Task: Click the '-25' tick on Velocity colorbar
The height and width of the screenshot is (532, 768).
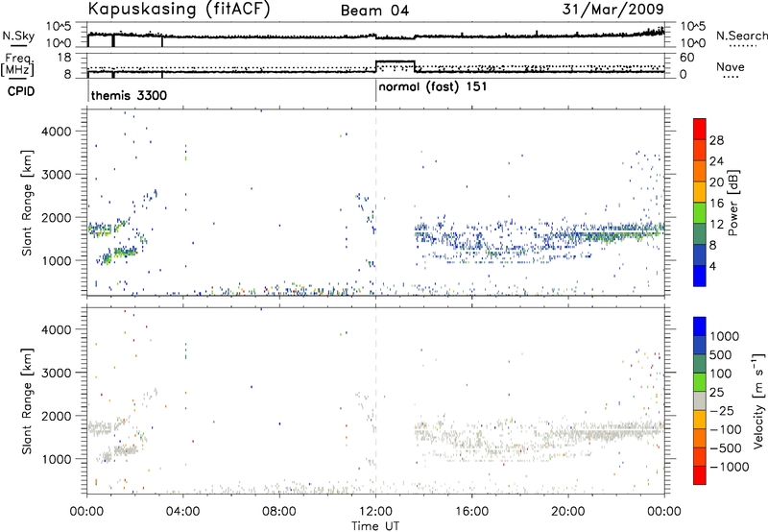Action: coord(721,410)
